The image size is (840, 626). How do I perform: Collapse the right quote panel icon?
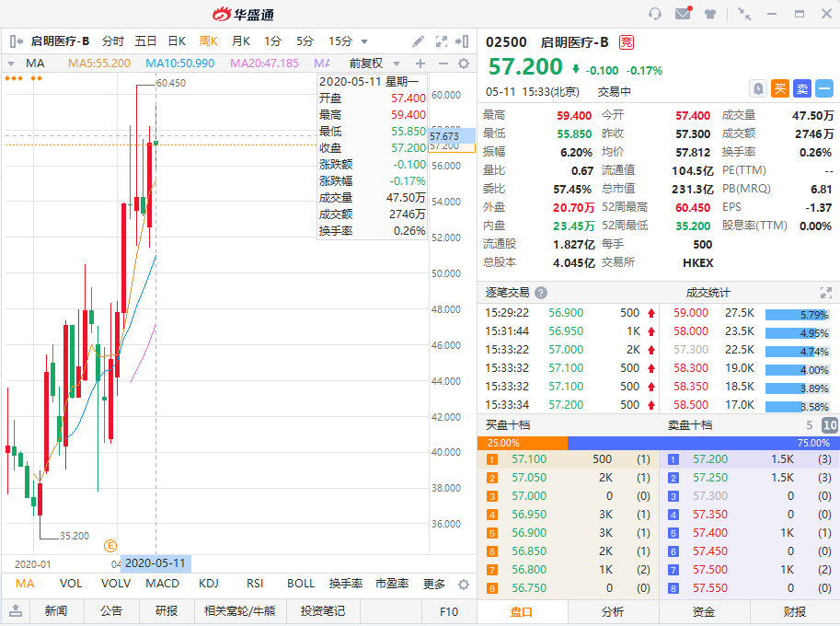coord(462,41)
